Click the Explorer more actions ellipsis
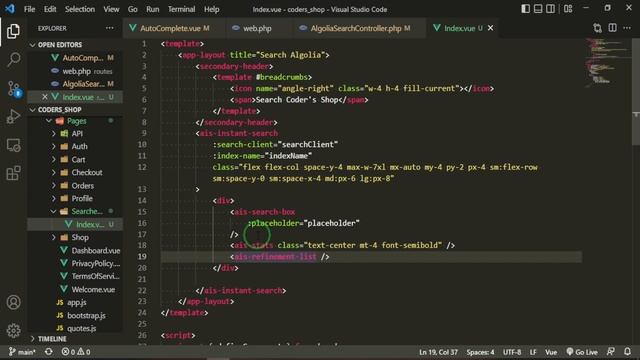Screen dimensions: 640x360 (109, 28)
